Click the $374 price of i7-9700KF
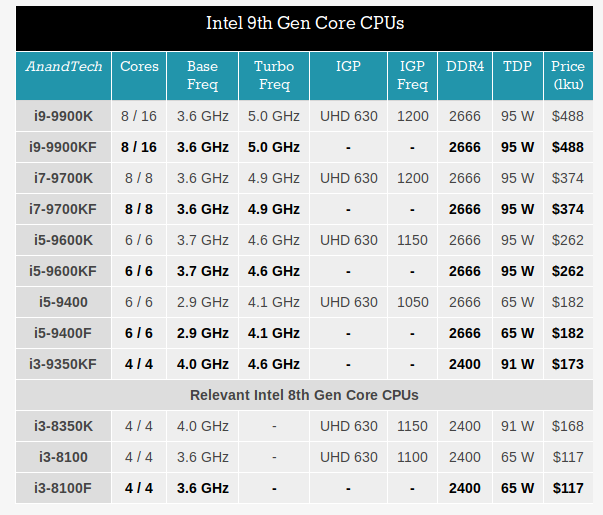The width and height of the screenshot is (603, 515). 568,209
